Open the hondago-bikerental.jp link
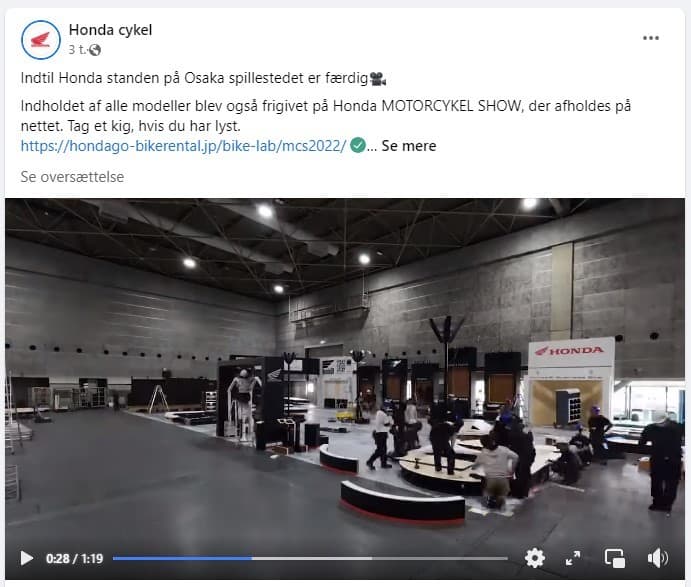The width and height of the screenshot is (691, 587). point(183,145)
